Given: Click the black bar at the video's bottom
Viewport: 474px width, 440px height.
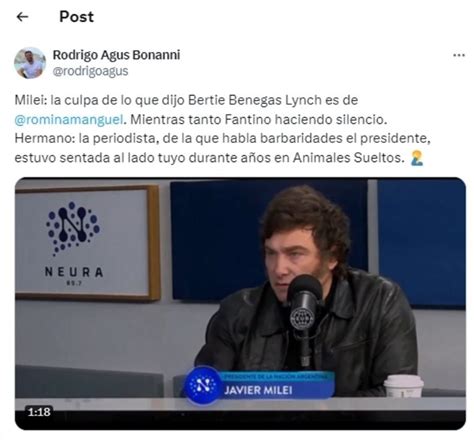Looking at the screenshot, I should tap(240, 420).
